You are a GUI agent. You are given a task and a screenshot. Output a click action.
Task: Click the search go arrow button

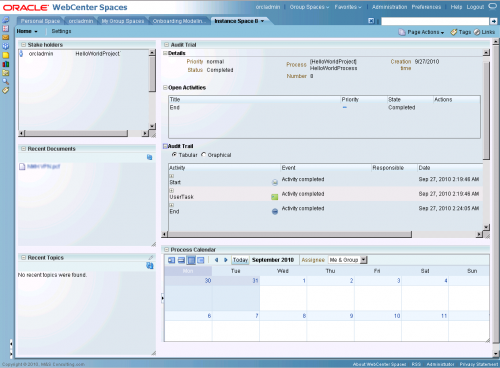coord(493,21)
